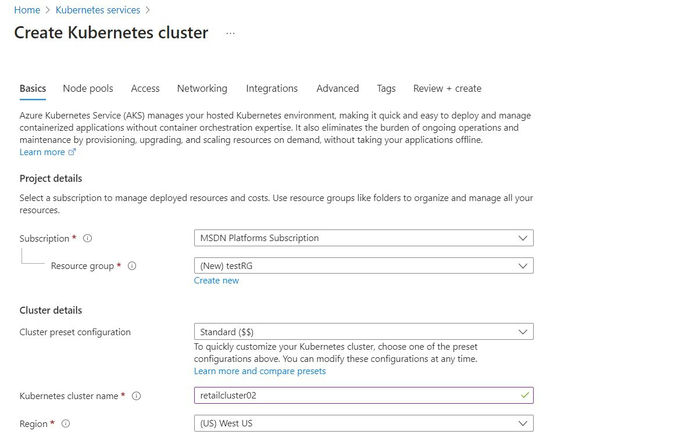Open the ellipsis menu beside page title
Image resolution: width=700 pixels, height=438 pixels.
coord(230,33)
